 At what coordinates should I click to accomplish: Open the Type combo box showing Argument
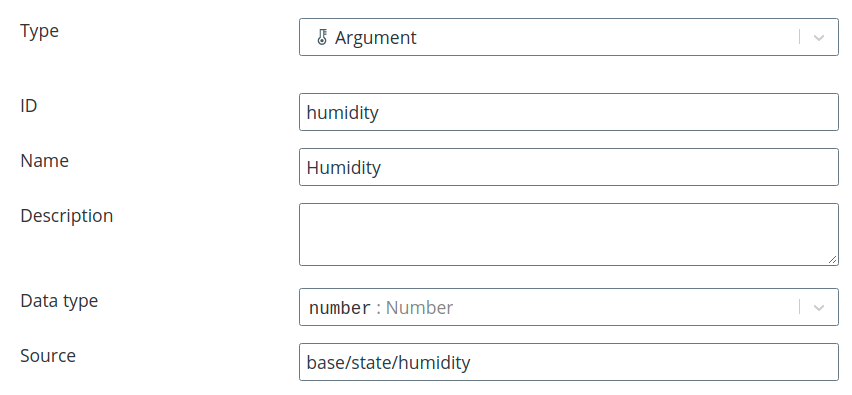[x=569, y=37]
